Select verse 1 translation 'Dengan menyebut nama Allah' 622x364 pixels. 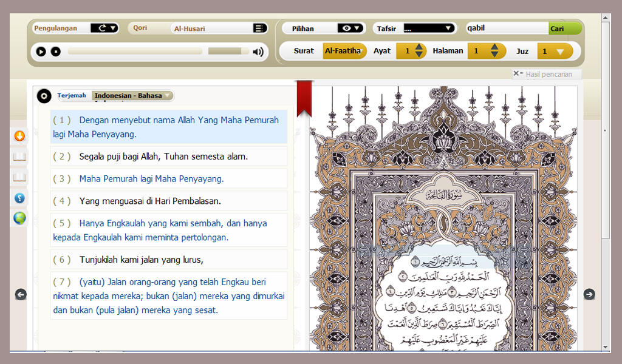[x=169, y=127]
